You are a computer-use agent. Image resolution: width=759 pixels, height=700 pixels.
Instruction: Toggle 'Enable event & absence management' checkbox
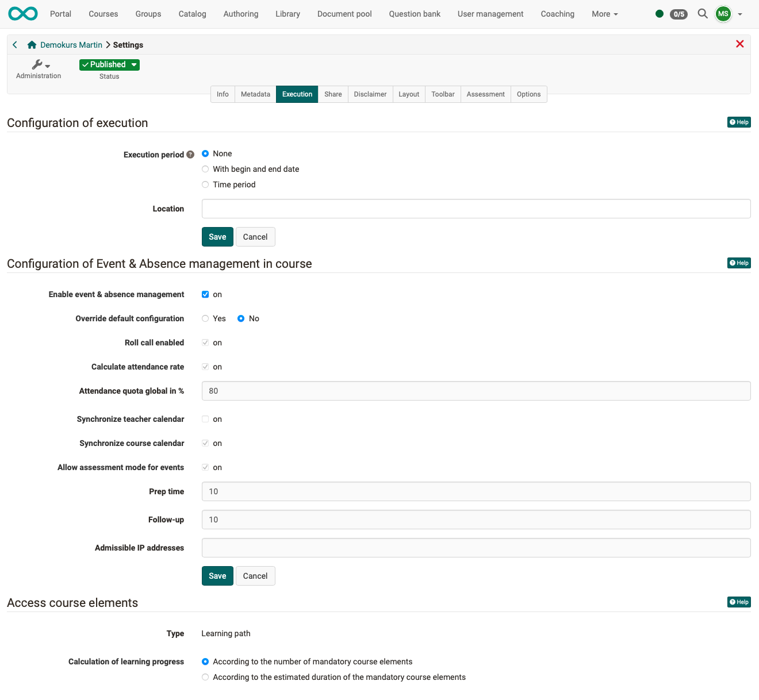(x=205, y=294)
